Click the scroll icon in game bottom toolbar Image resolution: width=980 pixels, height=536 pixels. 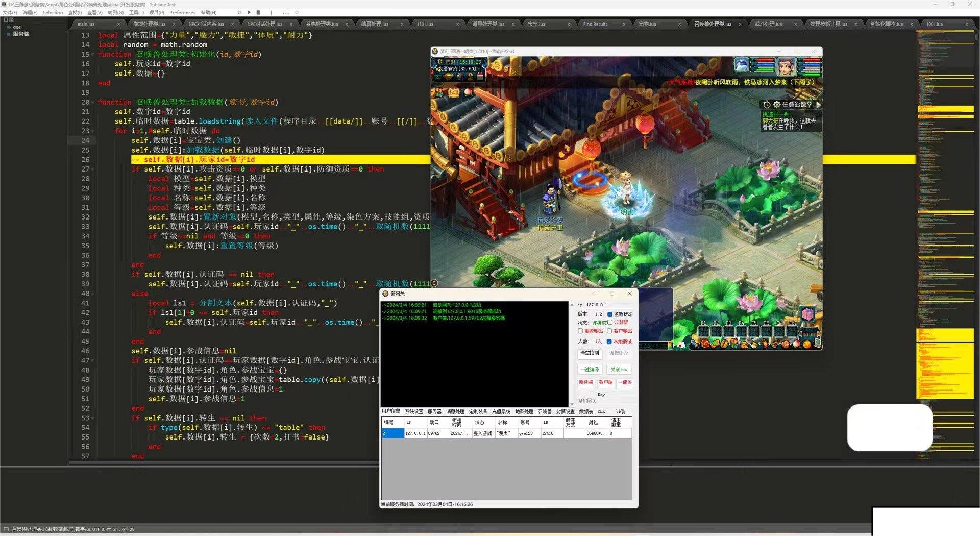click(754, 345)
